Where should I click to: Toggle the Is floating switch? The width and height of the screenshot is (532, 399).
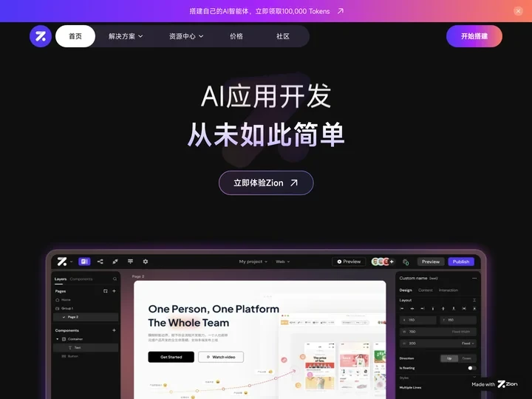click(471, 368)
